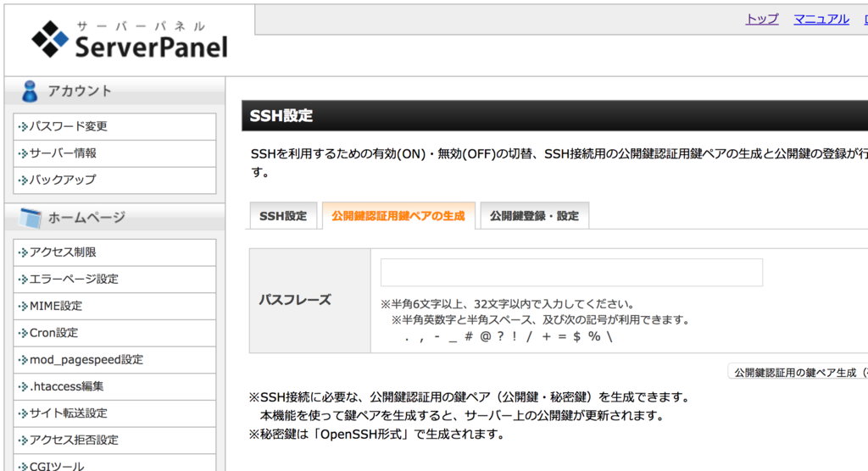Viewport: 868px width, 471px height.
Task: Click the arrow icon beside Cron設定
Action: [23, 333]
